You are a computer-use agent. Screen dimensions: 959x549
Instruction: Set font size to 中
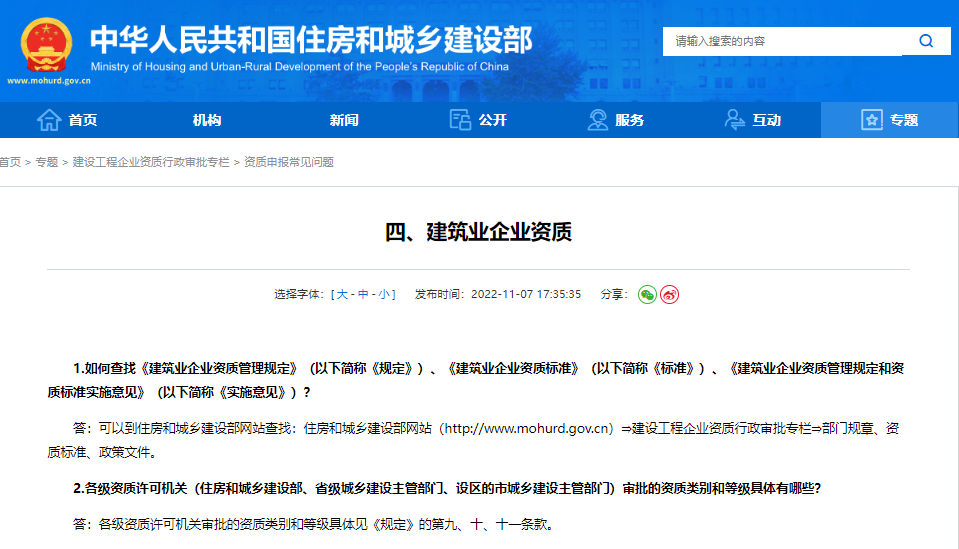363,295
